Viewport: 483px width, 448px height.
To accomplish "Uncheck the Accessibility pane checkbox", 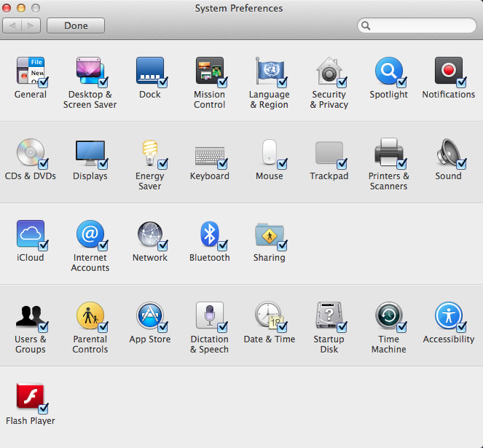I will coord(461,327).
